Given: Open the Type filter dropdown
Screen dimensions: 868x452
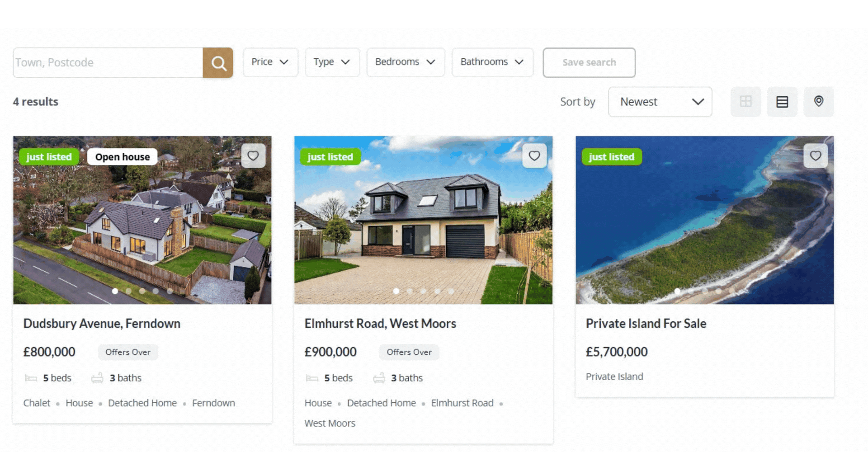Looking at the screenshot, I should [x=332, y=62].
